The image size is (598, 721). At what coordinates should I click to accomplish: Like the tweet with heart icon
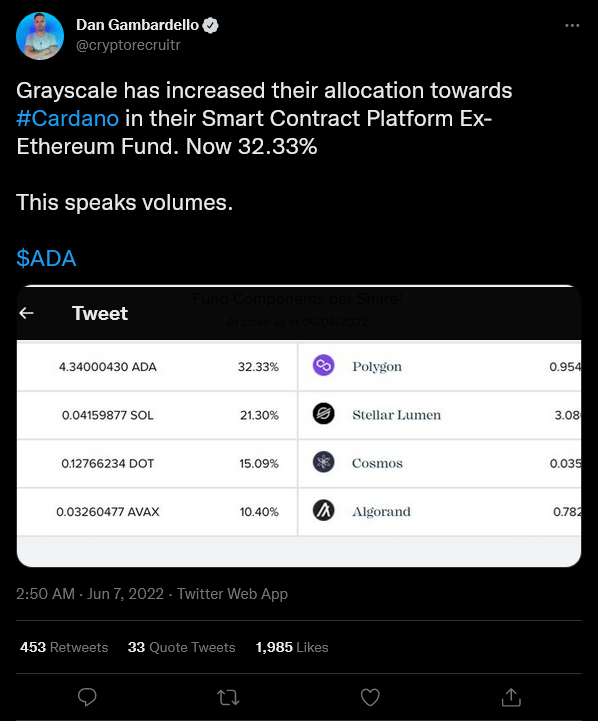click(x=370, y=698)
